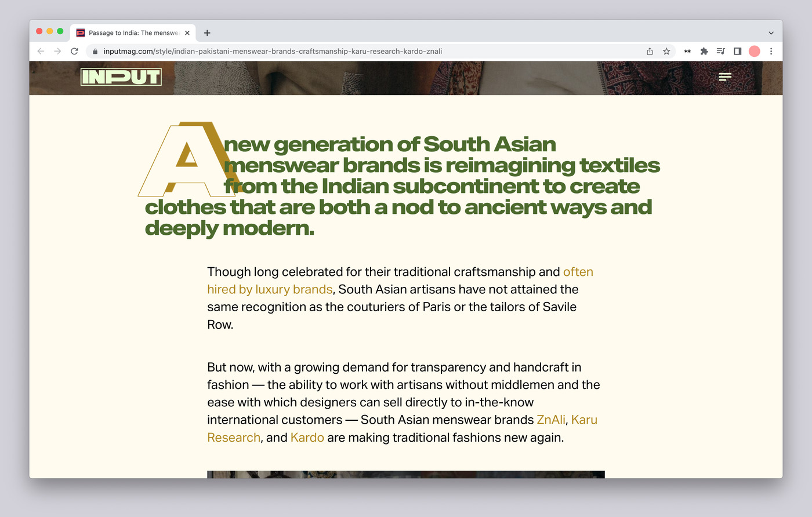Toggle the browser side panel
The width and height of the screenshot is (812, 517).
pos(737,51)
